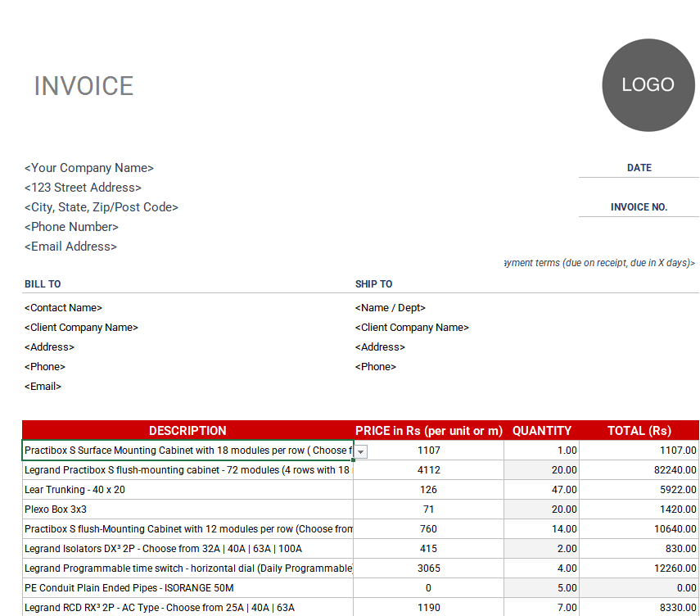Click the price 1107 cell
This screenshot has height=616, width=700.
428,451
